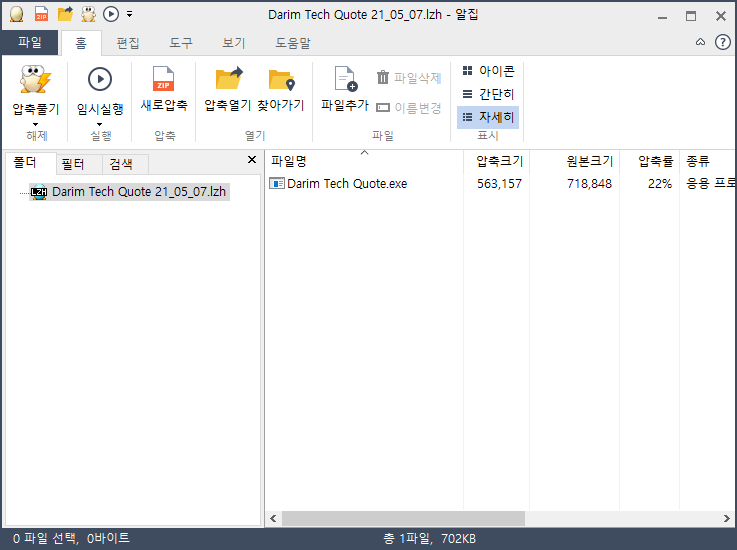Screen dimensions: 737x550
Task: Select the 폴더 panel tab
Action: pyautogui.click(x=29, y=163)
